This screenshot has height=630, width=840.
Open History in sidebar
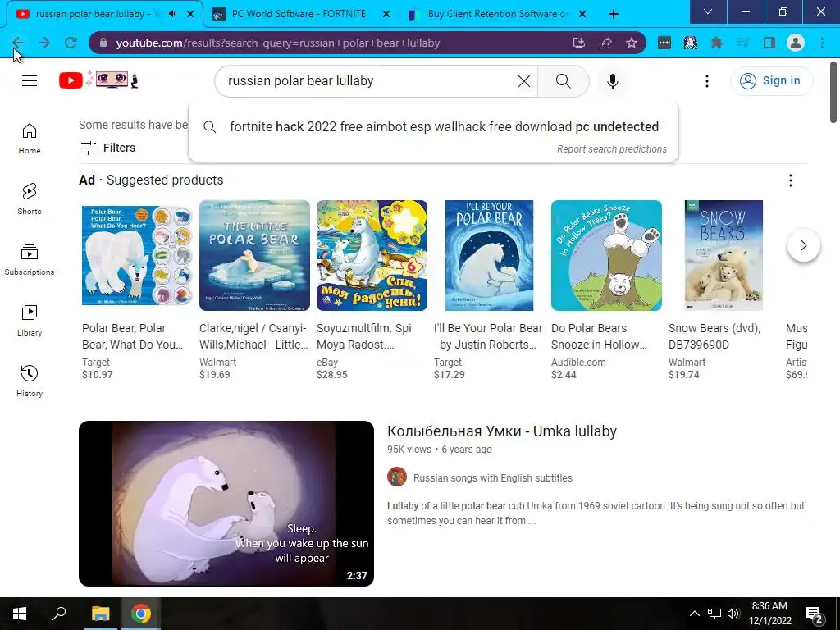click(30, 381)
